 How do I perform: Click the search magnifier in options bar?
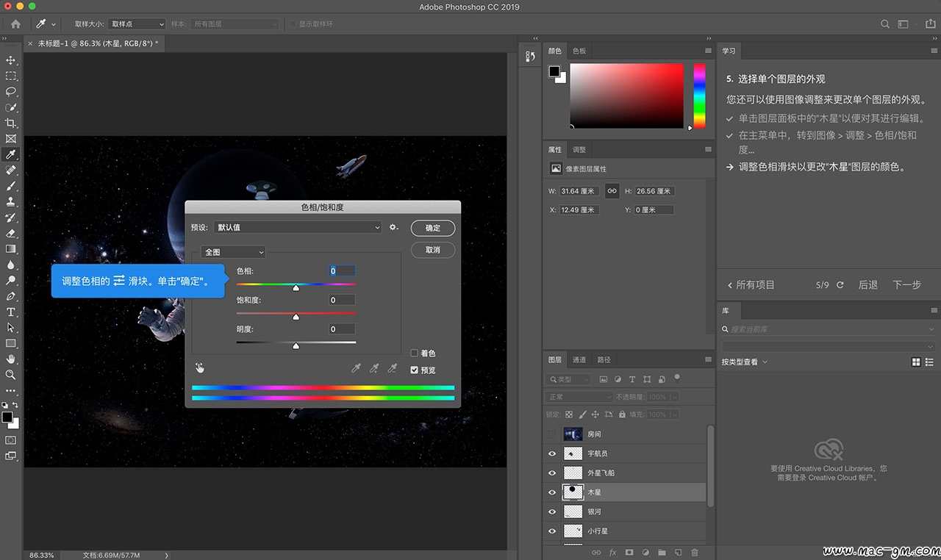click(x=885, y=24)
